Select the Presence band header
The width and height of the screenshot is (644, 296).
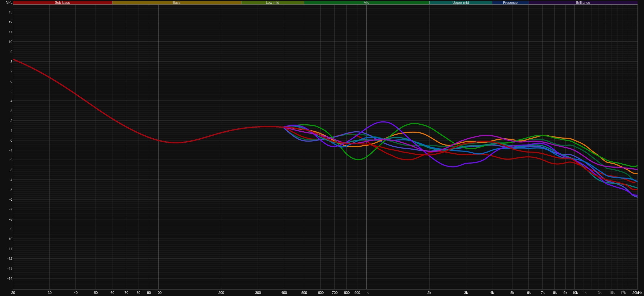(x=510, y=2)
